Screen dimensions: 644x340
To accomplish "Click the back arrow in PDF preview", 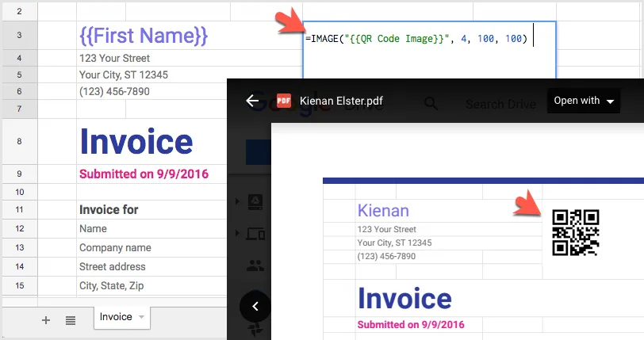I will tap(253, 101).
